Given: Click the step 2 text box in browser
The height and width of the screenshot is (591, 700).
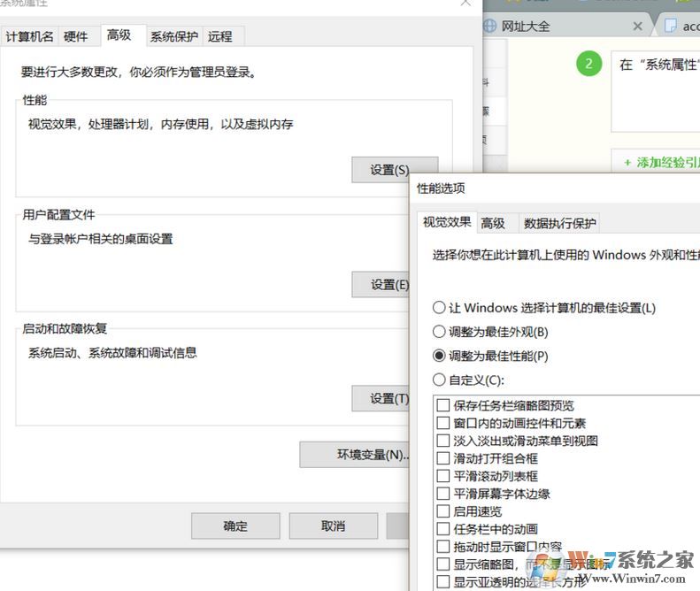Looking at the screenshot, I should tap(656, 91).
